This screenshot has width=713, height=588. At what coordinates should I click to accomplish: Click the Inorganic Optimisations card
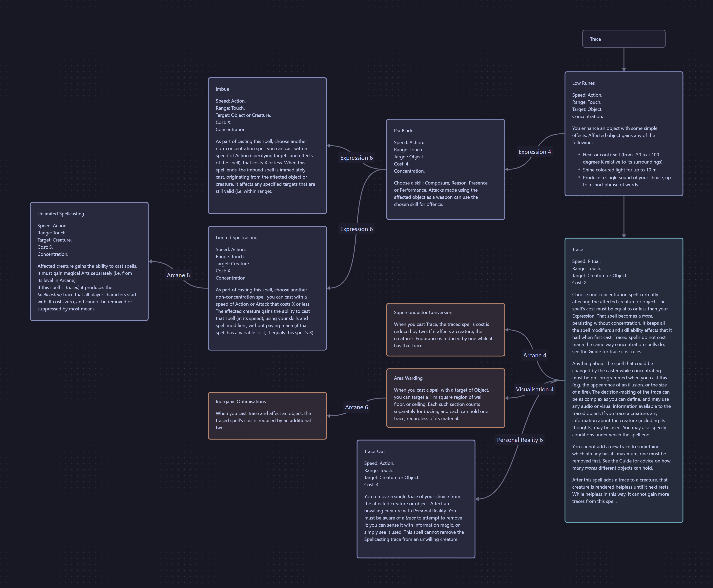[267, 416]
